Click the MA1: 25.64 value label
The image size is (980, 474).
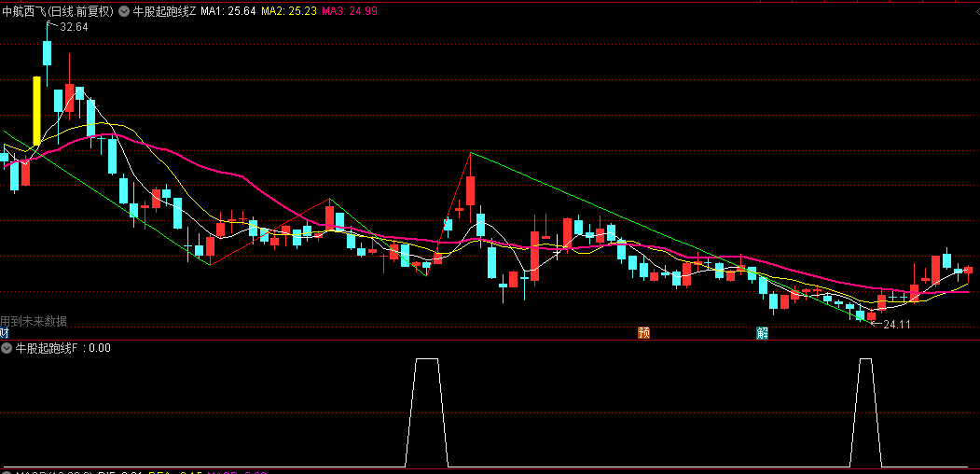tap(228, 10)
